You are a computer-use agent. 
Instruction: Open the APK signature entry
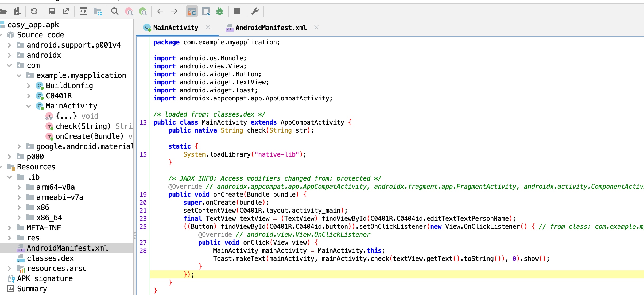coord(45,279)
